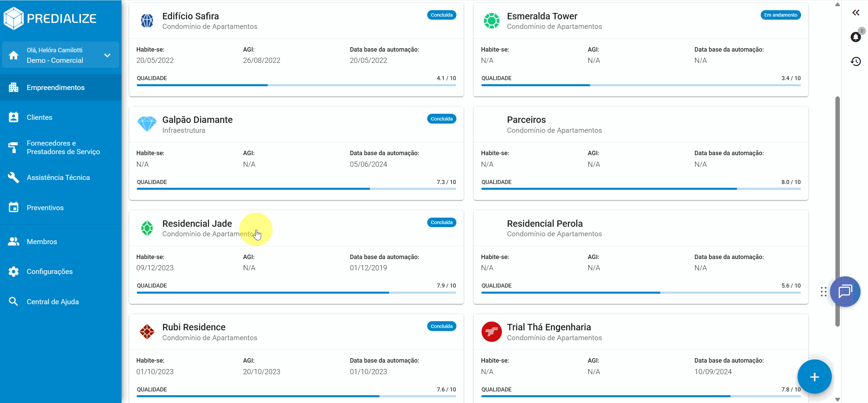Select the Clientes sidebar icon
This screenshot has height=403, width=868.
click(x=13, y=117)
